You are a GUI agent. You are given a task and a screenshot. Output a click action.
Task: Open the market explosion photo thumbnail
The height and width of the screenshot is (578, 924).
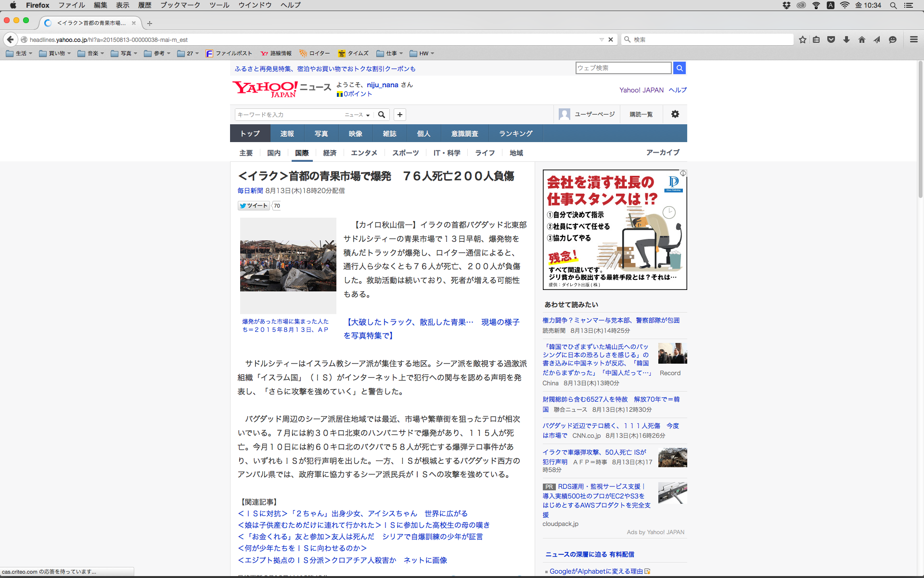[x=288, y=265]
